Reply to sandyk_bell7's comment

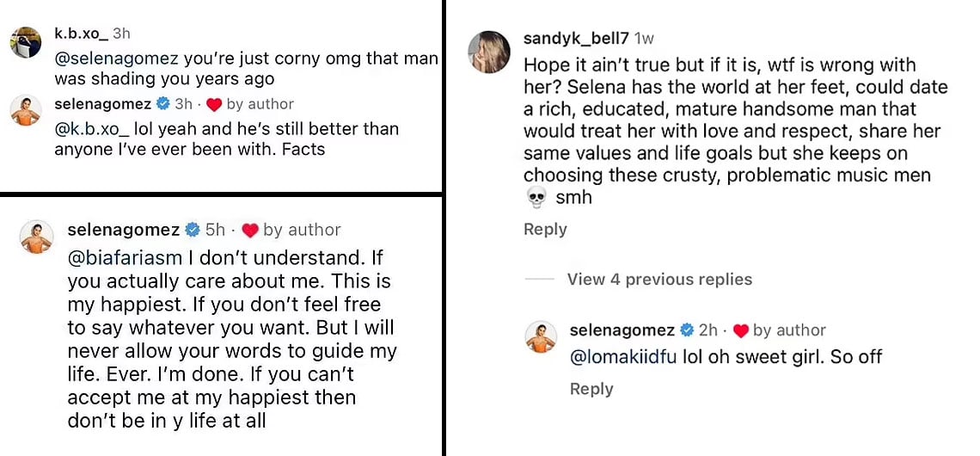[545, 230]
